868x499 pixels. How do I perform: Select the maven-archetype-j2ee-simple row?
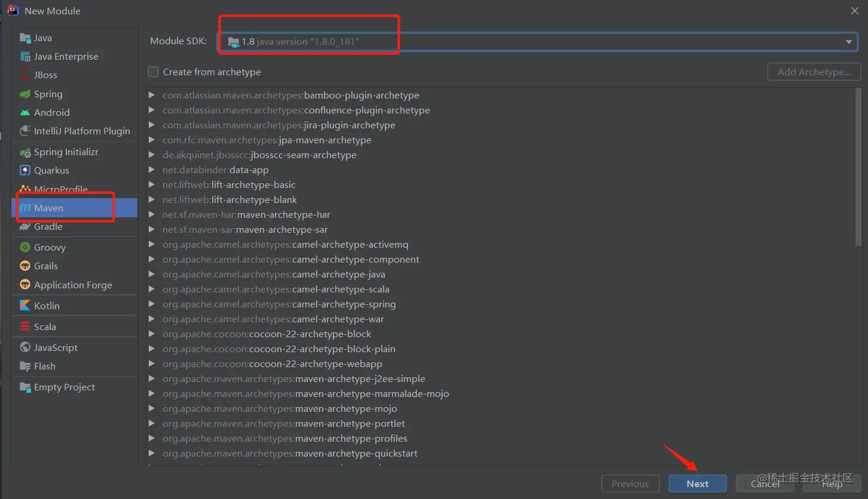(501, 379)
